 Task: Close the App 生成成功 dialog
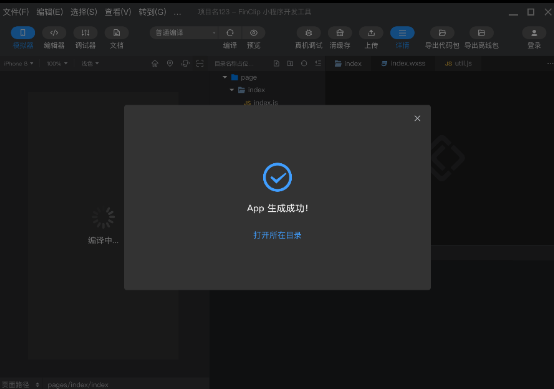coord(417,118)
